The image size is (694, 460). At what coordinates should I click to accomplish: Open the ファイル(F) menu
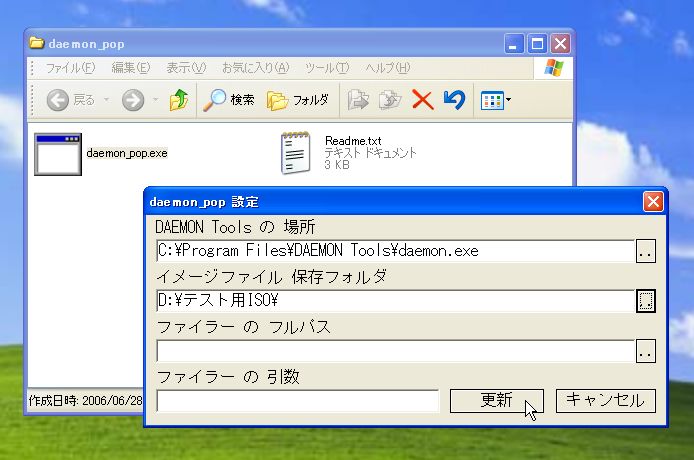[x=70, y=68]
